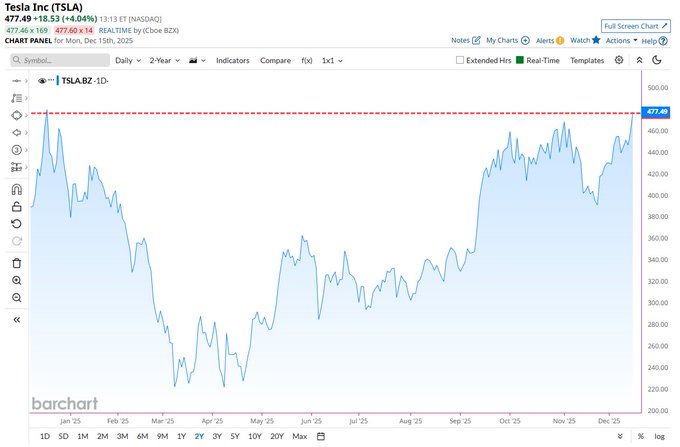Click the Symbol search field
This screenshot has width=680, height=447.
(60, 60)
